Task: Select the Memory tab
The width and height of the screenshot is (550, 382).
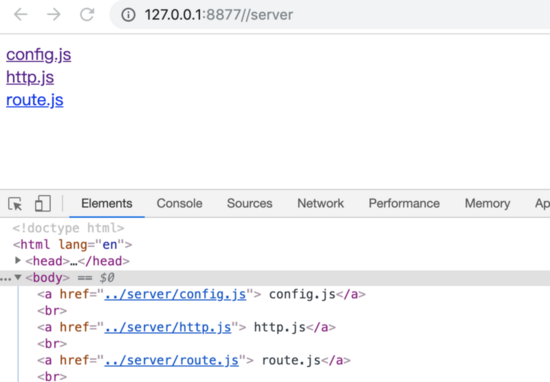Action: [487, 203]
